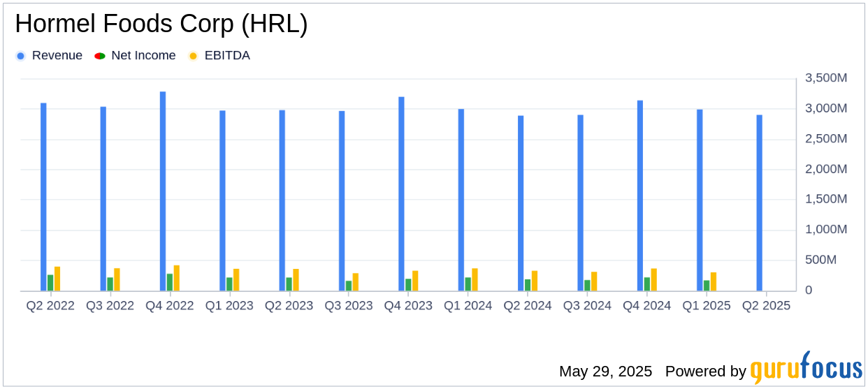Click the Powered by text
Image resolution: width=868 pixels, height=389 pixels.
coord(706,372)
